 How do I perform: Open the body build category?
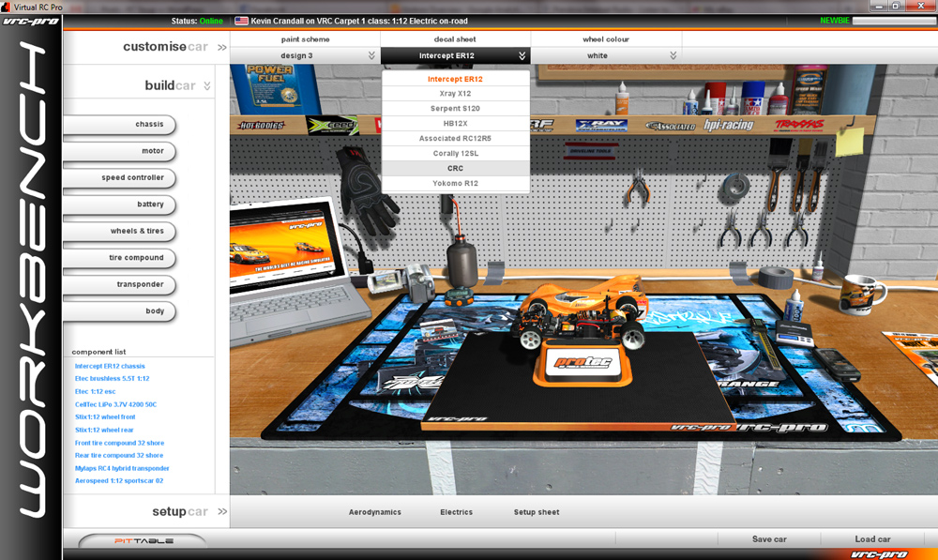tap(120, 311)
